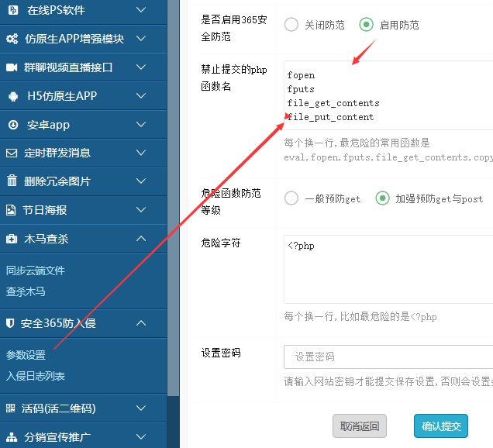
Task: Open the 节日海报 menu item
Action: click(83, 210)
